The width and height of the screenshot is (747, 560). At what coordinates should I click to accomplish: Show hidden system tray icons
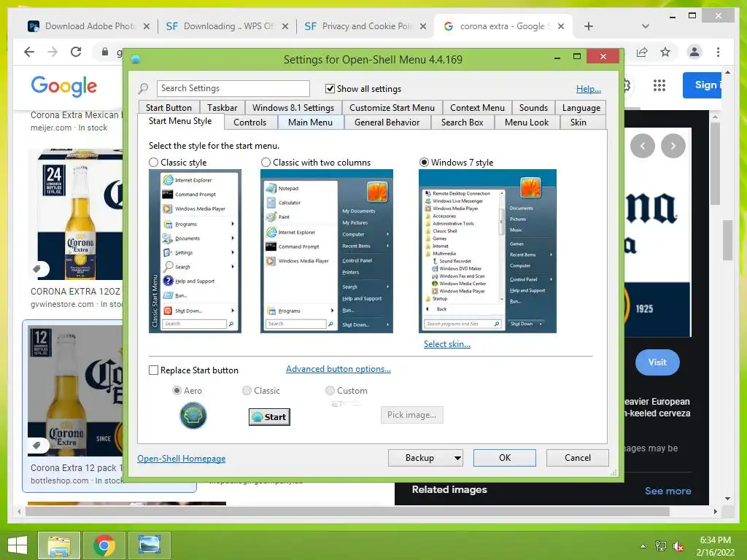coord(643,546)
